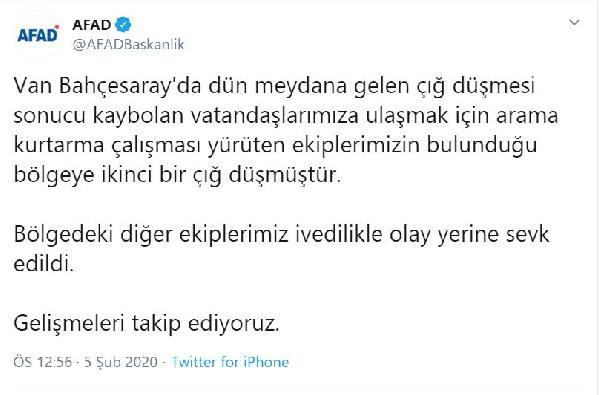The height and width of the screenshot is (395, 600).
Task: Open the @AFADBaskanlik handle link
Action: (x=129, y=44)
